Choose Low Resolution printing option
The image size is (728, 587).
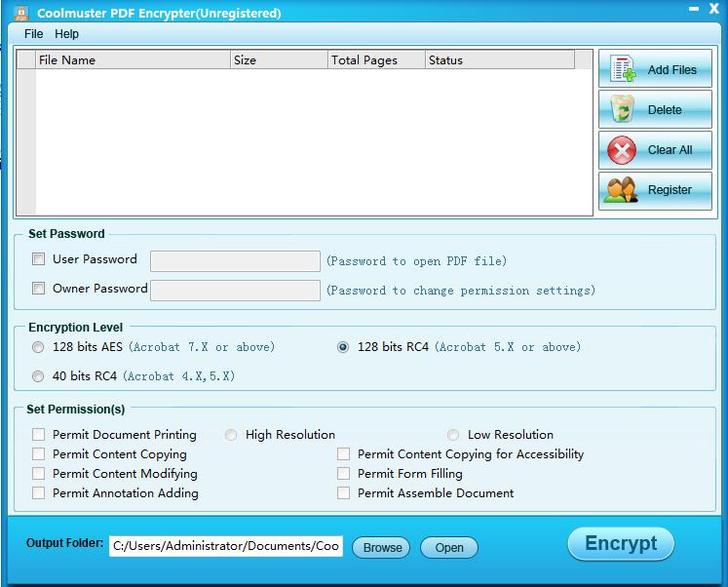point(453,435)
